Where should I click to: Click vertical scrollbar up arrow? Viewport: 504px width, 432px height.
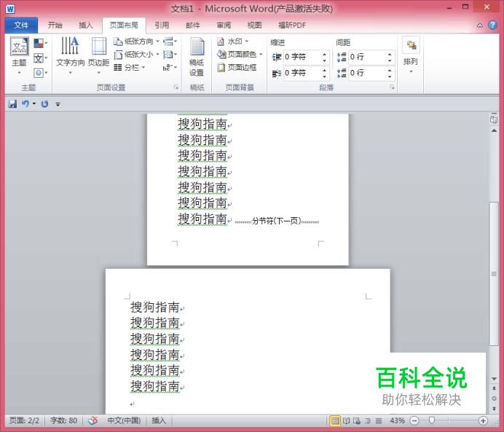pyautogui.click(x=494, y=131)
